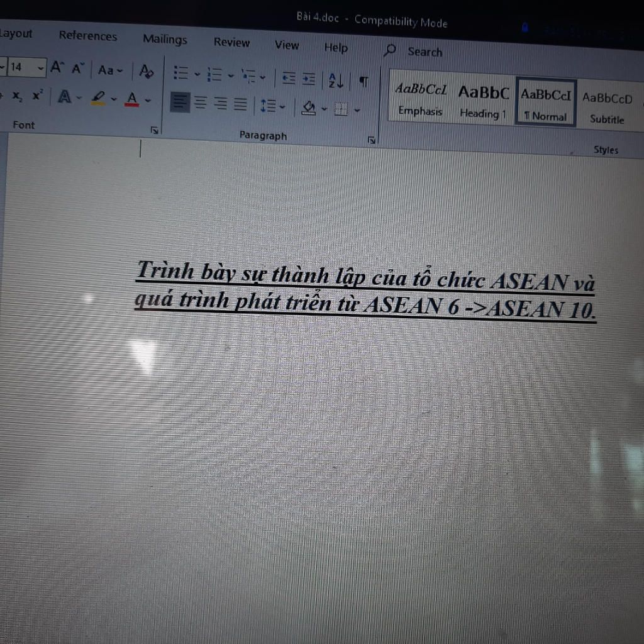Viewport: 644px width, 644px height.
Task: Open bullets library dropdown arrow
Action: [x=197, y=74]
